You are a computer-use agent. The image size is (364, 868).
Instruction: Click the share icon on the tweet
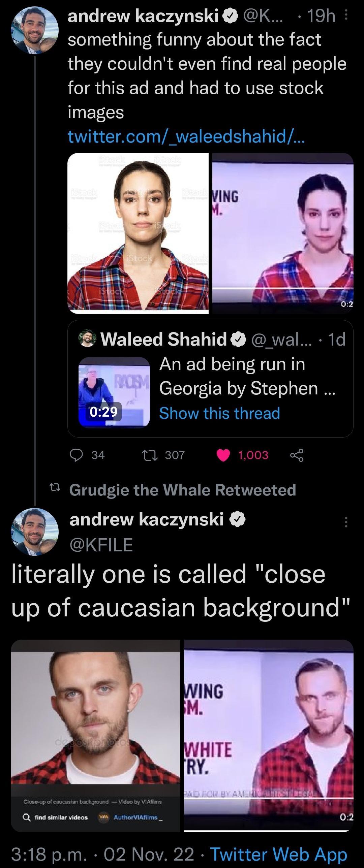pyautogui.click(x=297, y=455)
